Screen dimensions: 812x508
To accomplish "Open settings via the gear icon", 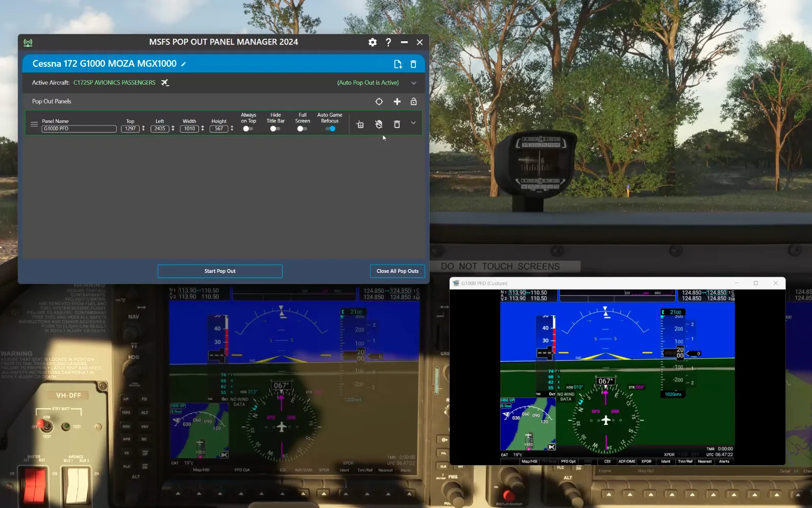I will 373,42.
